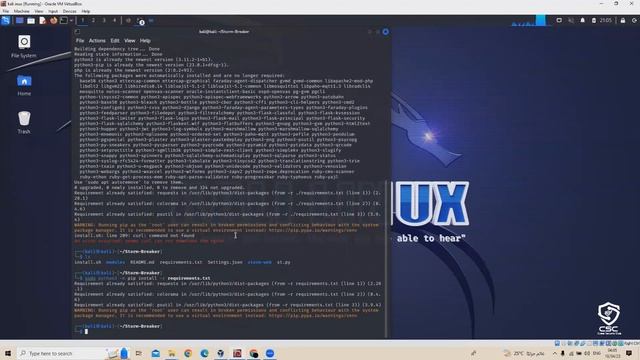Open the Kali applications menu icon
The height and width of the screenshot is (360, 640).
(x=6, y=20)
